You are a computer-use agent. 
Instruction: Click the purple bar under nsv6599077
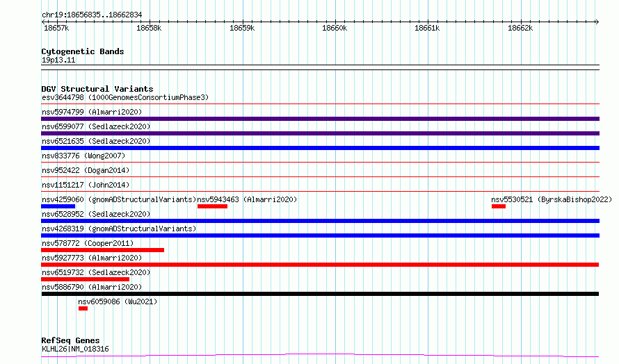pyautogui.click(x=320, y=133)
